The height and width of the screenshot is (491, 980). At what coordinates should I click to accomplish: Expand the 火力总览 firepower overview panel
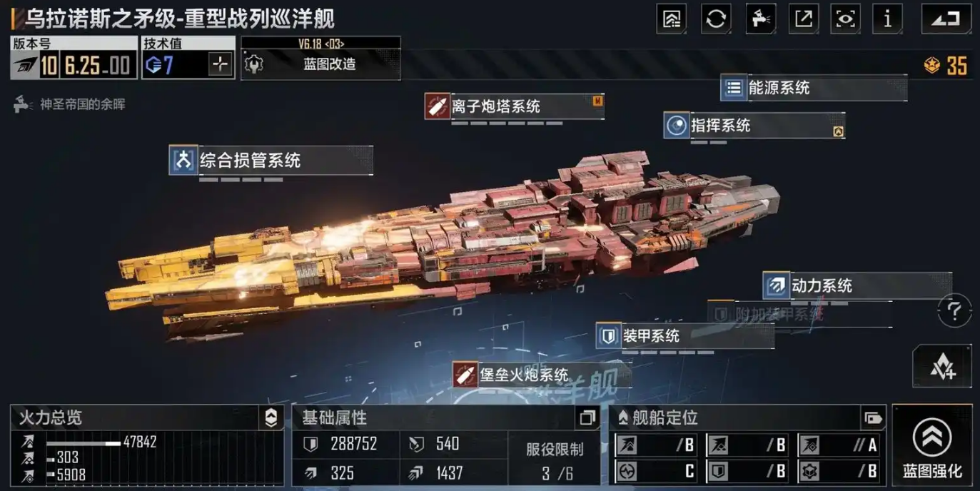[271, 418]
